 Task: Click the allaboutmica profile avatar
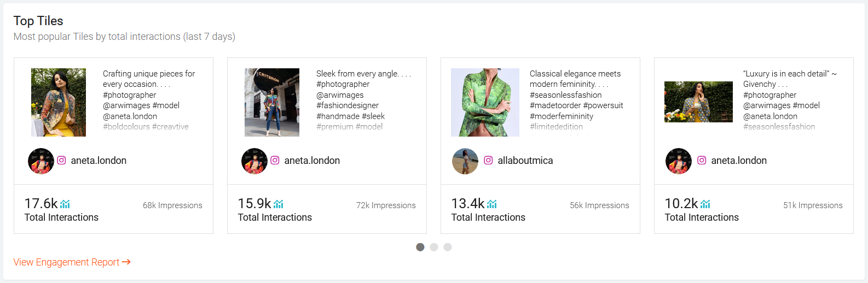point(465,161)
